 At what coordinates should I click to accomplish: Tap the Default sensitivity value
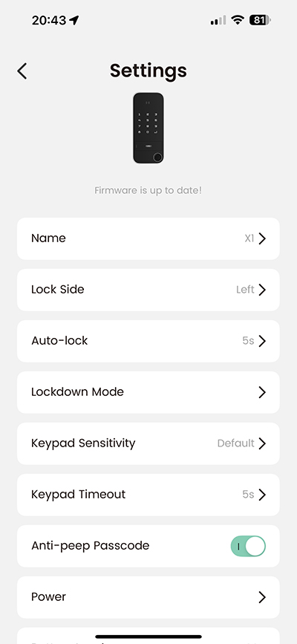(x=236, y=443)
